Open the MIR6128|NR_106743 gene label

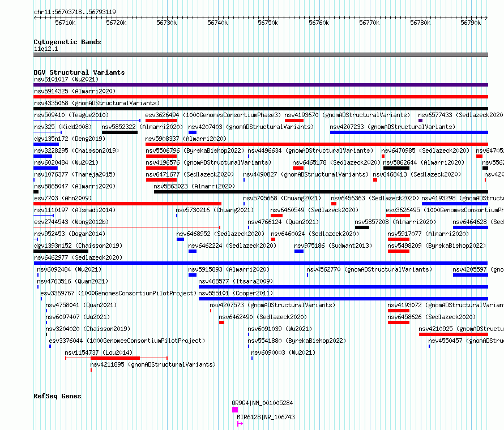266,417
